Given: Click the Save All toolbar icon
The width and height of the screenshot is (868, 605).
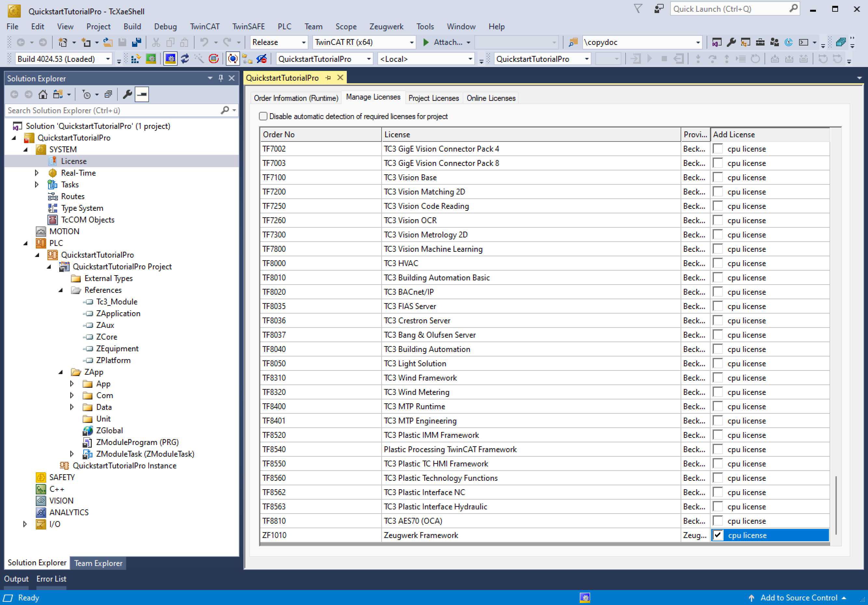Looking at the screenshot, I should click(x=136, y=42).
